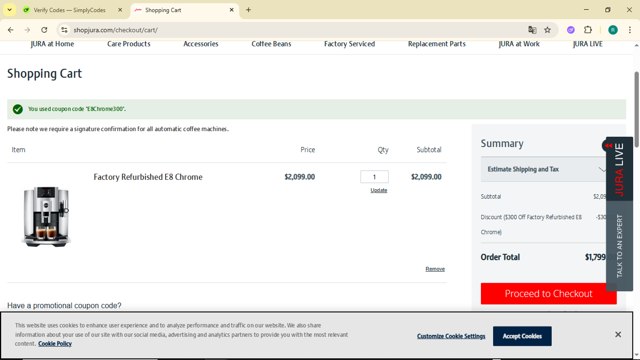Switch to the Verify Codes SimplyCodes tab

[x=69, y=10]
